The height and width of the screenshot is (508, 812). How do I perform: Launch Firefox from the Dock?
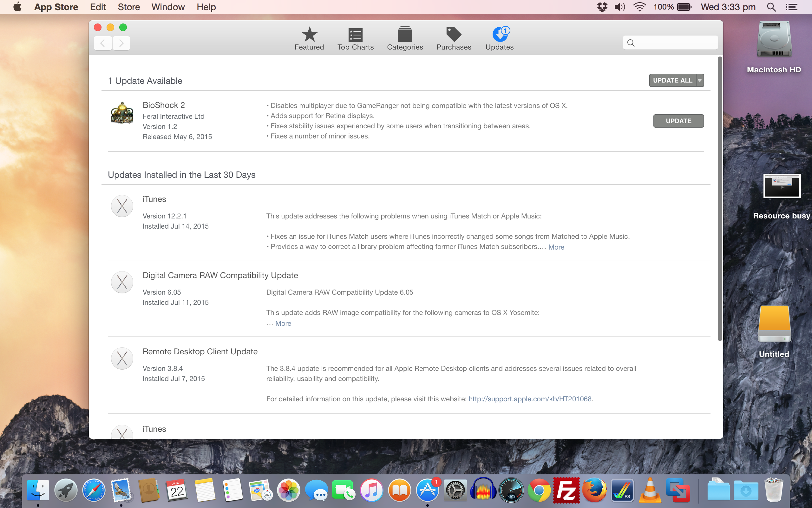coord(594,490)
